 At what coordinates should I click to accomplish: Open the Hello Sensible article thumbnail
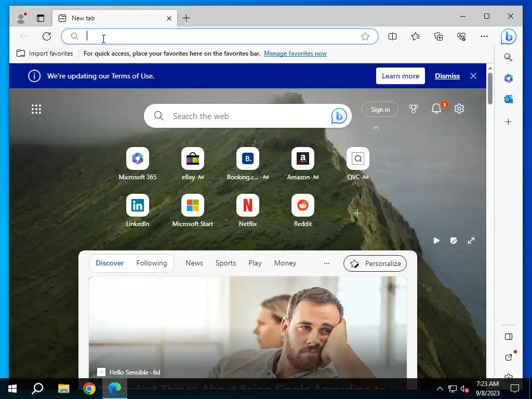coord(248,327)
